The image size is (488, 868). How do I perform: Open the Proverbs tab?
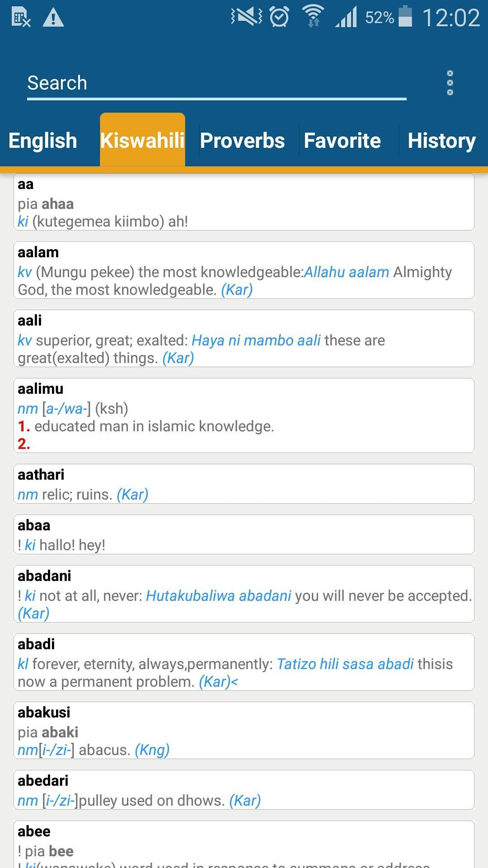tap(242, 140)
